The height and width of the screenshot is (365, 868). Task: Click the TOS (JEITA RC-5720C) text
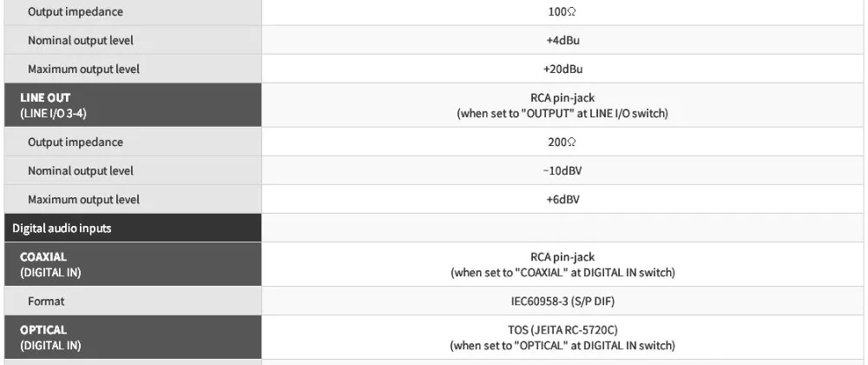[x=562, y=330]
